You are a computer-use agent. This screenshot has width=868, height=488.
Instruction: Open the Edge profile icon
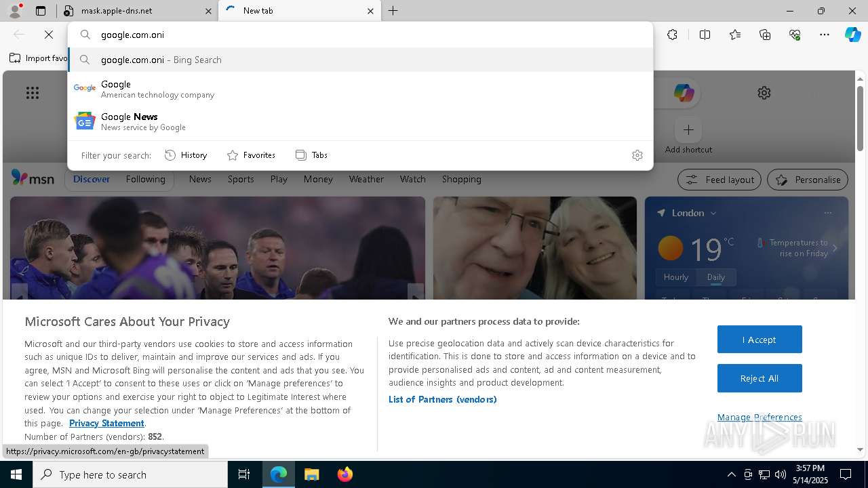point(15,10)
